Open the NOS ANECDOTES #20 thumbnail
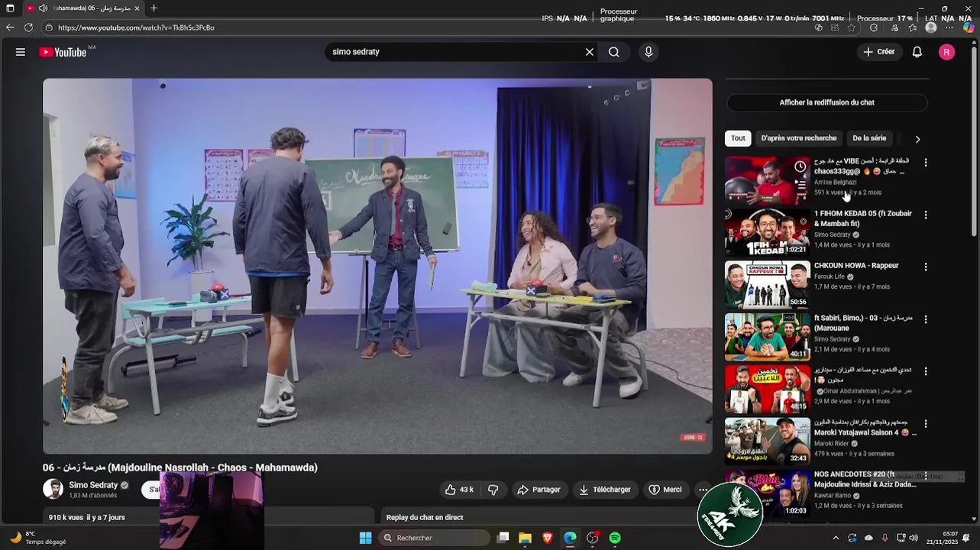 click(x=767, y=493)
